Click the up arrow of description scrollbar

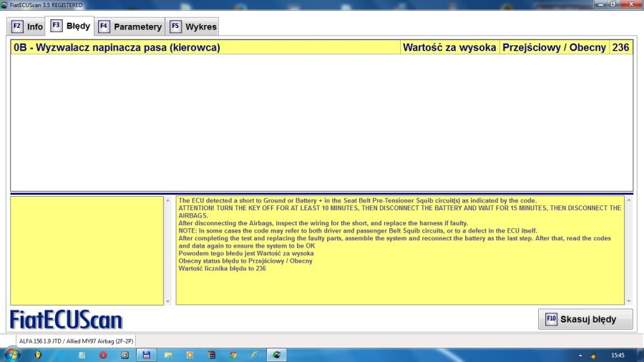click(x=629, y=200)
